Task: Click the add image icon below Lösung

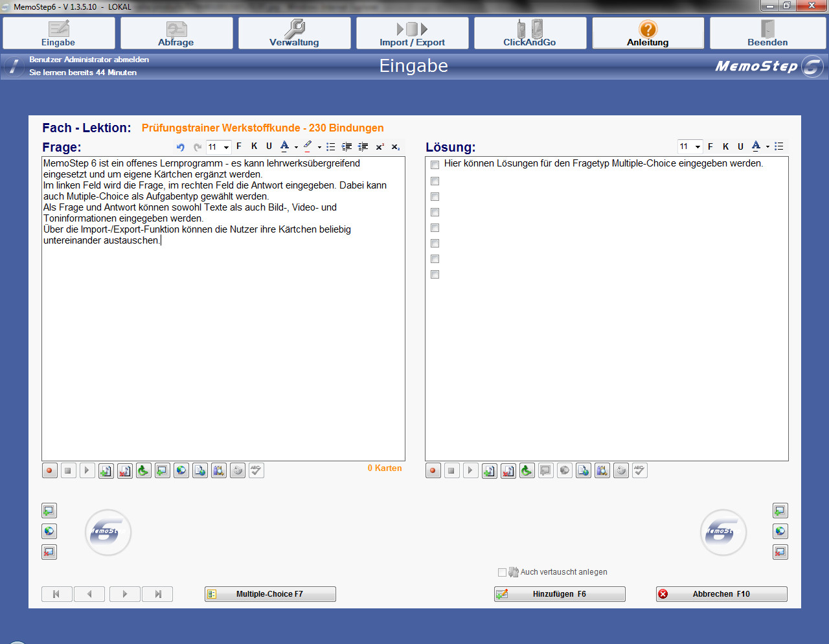Action: pyautogui.click(x=546, y=471)
